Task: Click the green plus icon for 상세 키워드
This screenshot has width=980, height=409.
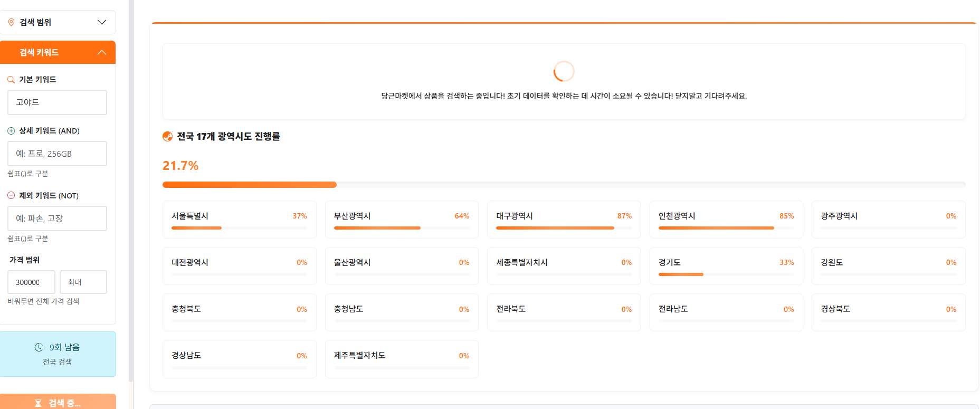Action: pyautogui.click(x=11, y=131)
